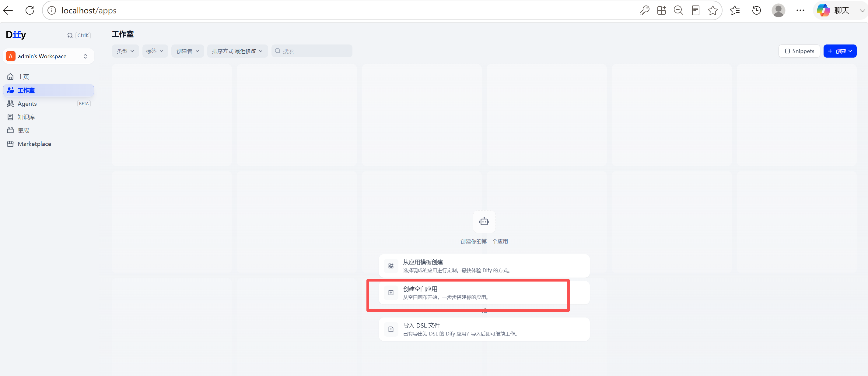Click the template grid icon
868x376 pixels.
[391, 266]
